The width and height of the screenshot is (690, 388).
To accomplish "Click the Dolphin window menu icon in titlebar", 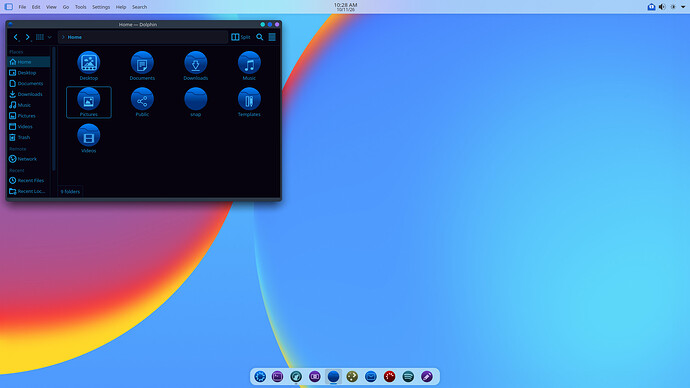I will pos(10,24).
